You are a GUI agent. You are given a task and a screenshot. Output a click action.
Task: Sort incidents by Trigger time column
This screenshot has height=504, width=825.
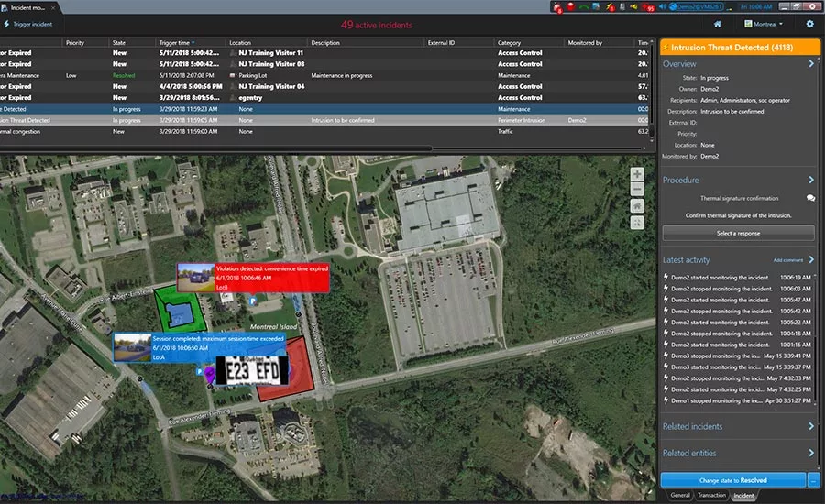pos(174,43)
